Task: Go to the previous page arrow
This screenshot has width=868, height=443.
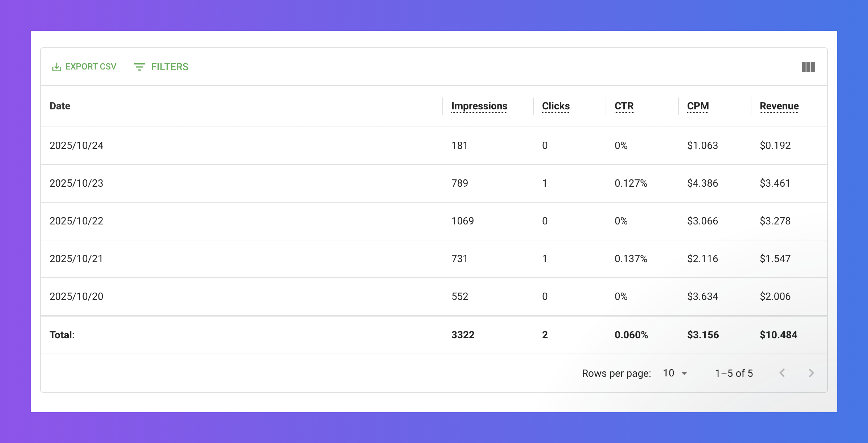Action: point(782,373)
